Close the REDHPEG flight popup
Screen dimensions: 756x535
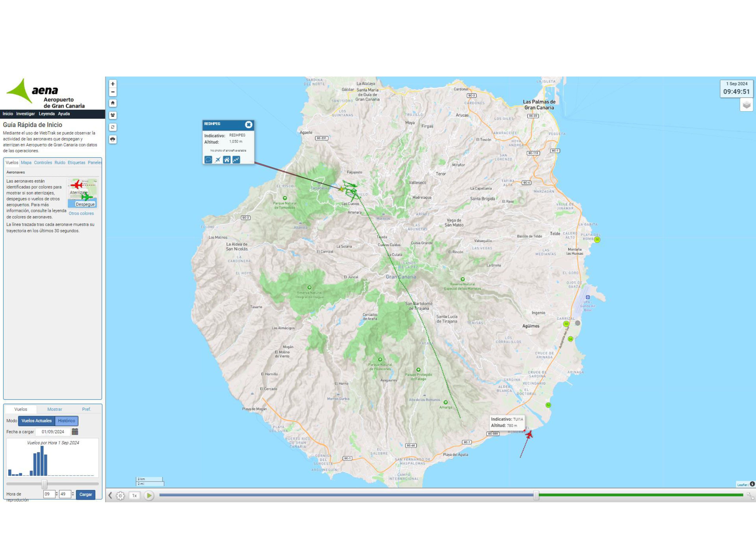[x=249, y=124]
